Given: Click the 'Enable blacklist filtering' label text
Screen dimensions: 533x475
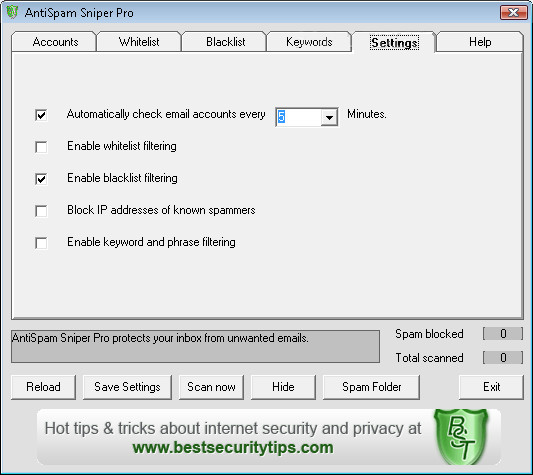Looking at the screenshot, I should click(122, 179).
